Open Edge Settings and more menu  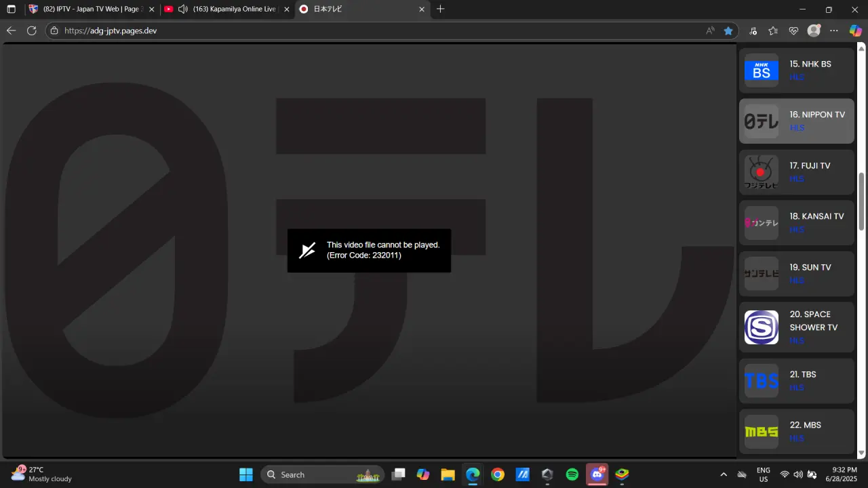tap(834, 30)
